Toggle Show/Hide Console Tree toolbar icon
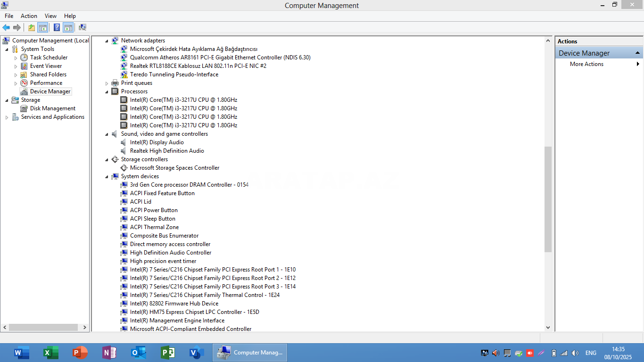 click(x=43, y=27)
